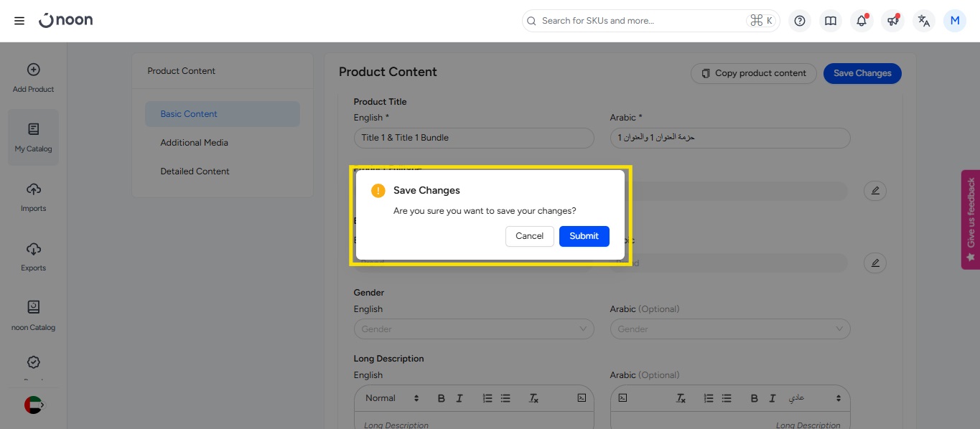Screen dimensions: 980x429
Task: Open the guide book icon in header
Action: coord(831,21)
